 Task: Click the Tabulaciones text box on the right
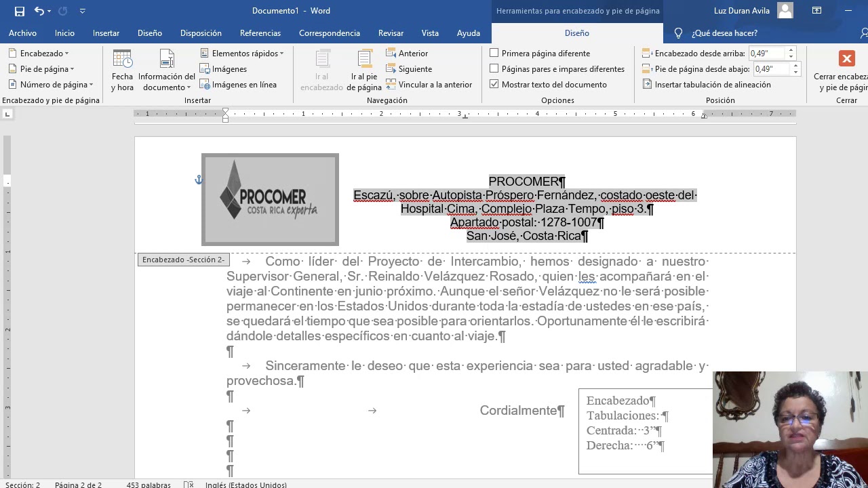coord(646,431)
